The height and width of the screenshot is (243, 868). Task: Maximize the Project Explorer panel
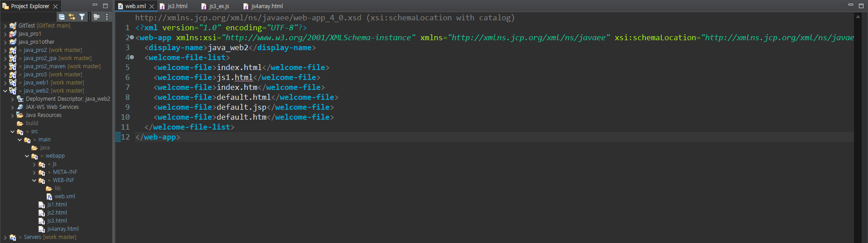click(x=105, y=5)
